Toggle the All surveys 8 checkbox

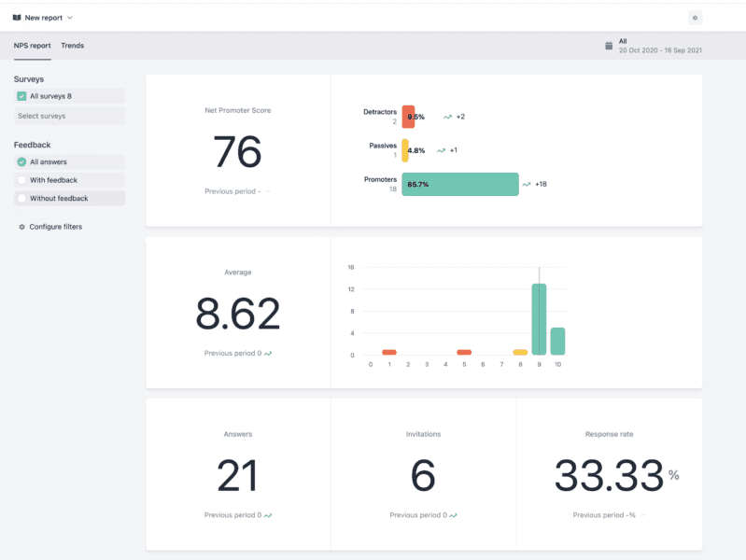coord(21,96)
